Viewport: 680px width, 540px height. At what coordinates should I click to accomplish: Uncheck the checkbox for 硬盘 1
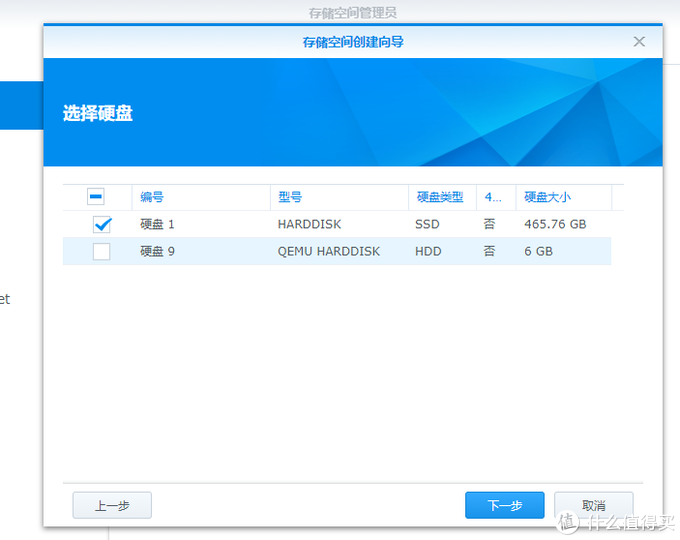tap(101, 224)
